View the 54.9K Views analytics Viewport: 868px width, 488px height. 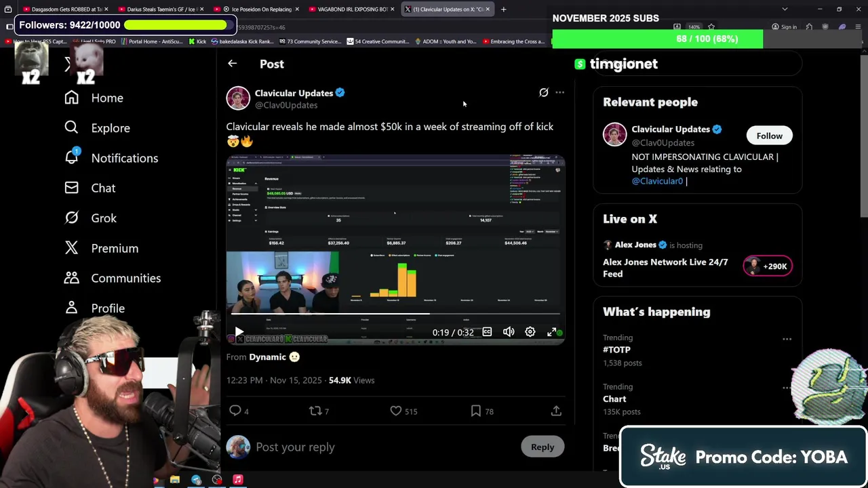click(x=351, y=380)
